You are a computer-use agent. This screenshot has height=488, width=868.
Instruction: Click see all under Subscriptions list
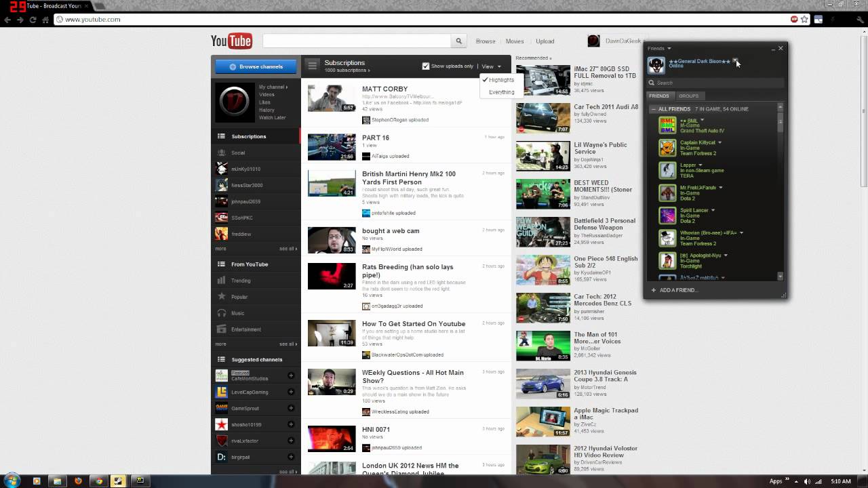point(288,249)
